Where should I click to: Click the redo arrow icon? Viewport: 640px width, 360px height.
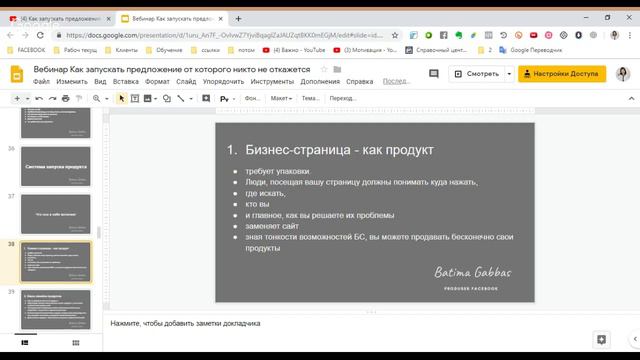click(52, 98)
